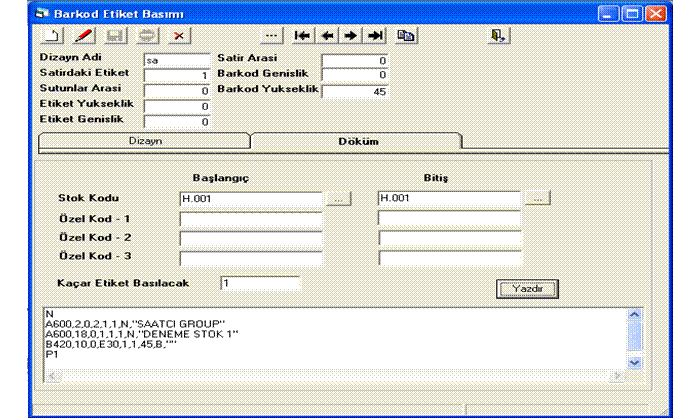
Task: Click the Barkod Yukseklik input field
Action: click(x=355, y=90)
